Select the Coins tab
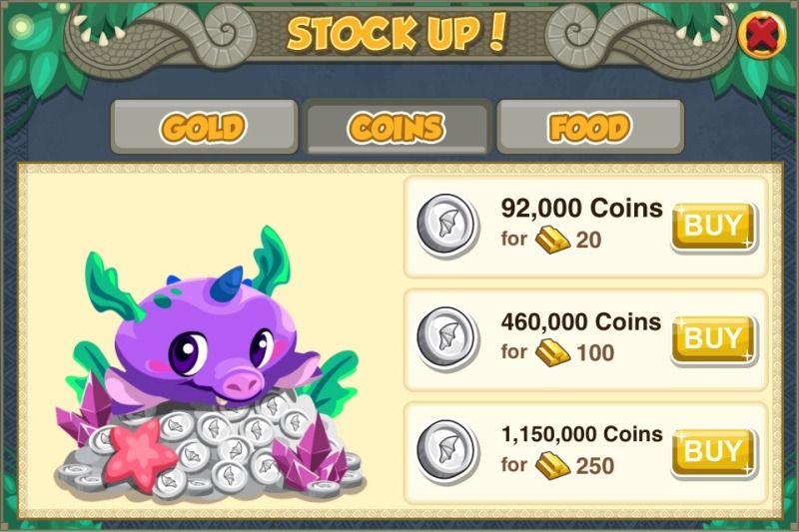The image size is (799, 532). tap(397, 127)
